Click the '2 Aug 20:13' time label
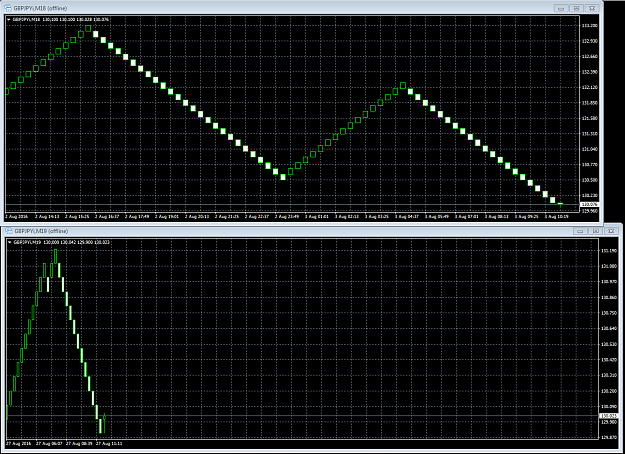The image size is (625, 454). pyautogui.click(x=197, y=217)
